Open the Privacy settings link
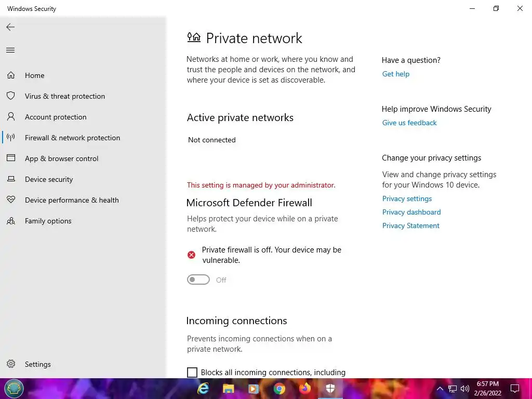The image size is (532, 399). point(407,198)
